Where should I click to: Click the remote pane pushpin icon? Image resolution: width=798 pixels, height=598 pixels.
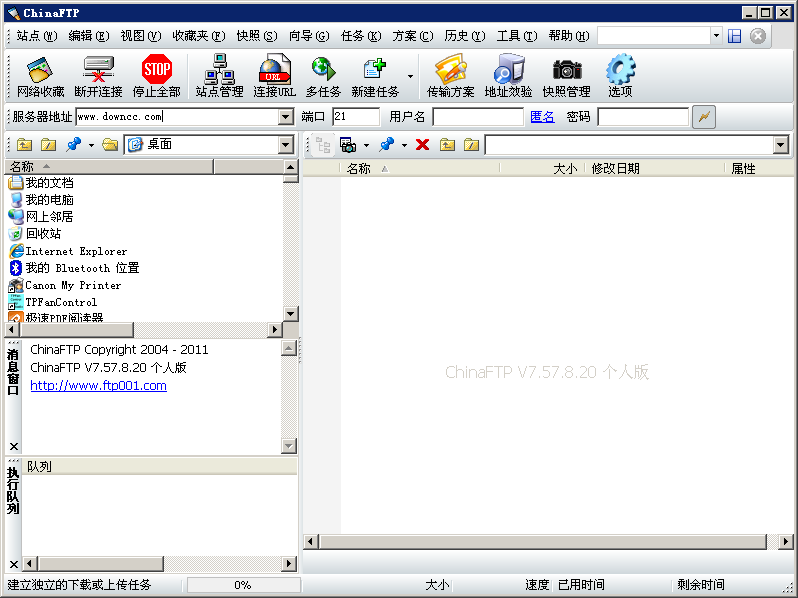387,145
